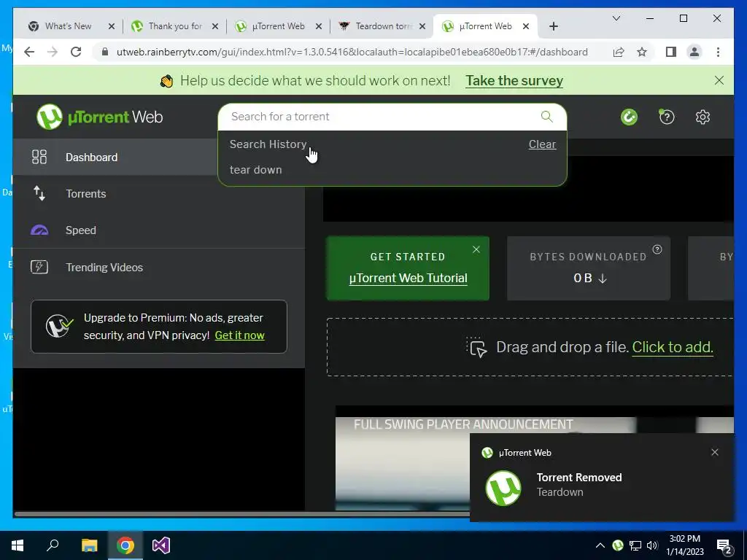Open Windows taskbar search
Screen dimensions: 747x560
(x=53, y=545)
